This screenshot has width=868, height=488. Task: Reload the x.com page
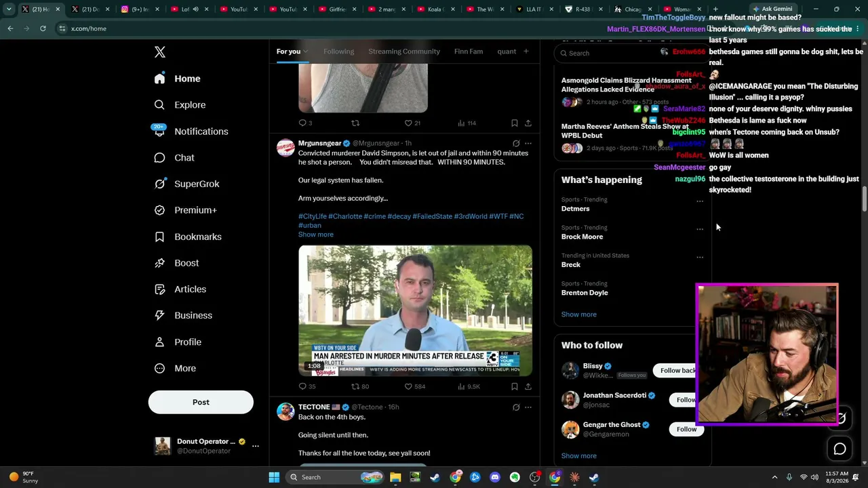point(43,28)
